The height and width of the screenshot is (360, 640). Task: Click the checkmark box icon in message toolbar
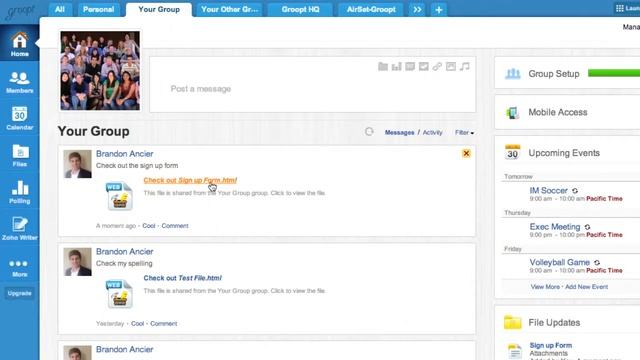coord(424,67)
